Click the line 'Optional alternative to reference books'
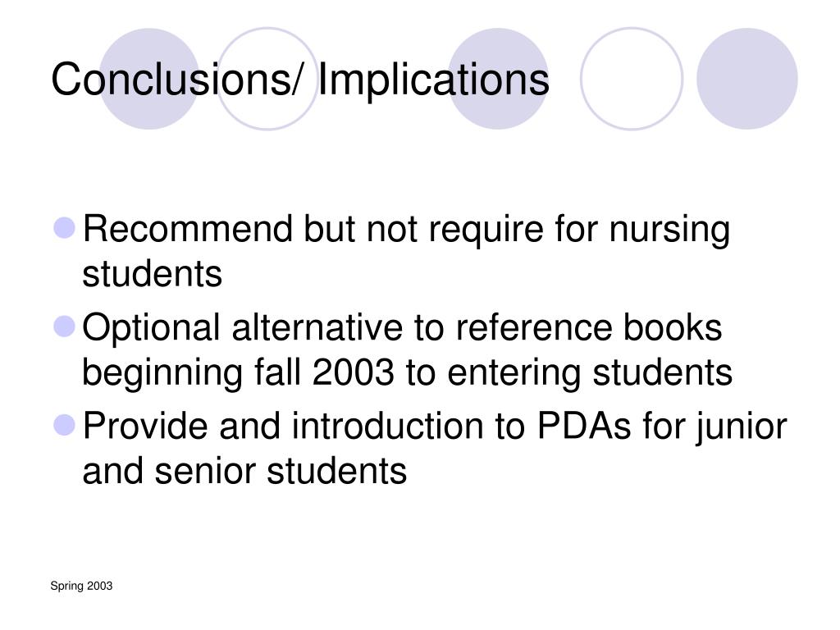 (402, 328)
